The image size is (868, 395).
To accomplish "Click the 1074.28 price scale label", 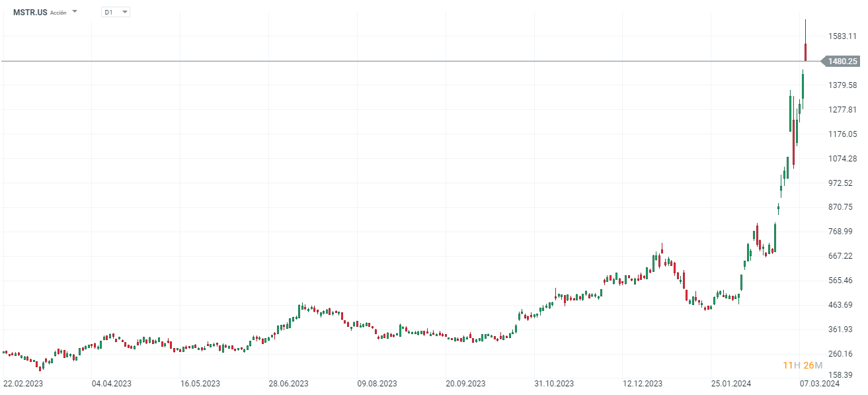I will (842, 159).
